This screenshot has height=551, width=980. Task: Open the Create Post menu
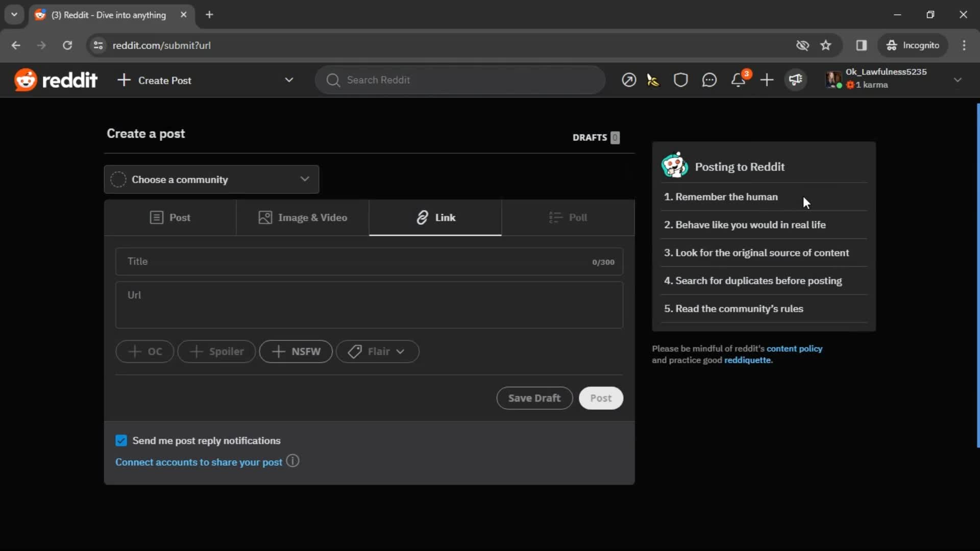click(288, 80)
